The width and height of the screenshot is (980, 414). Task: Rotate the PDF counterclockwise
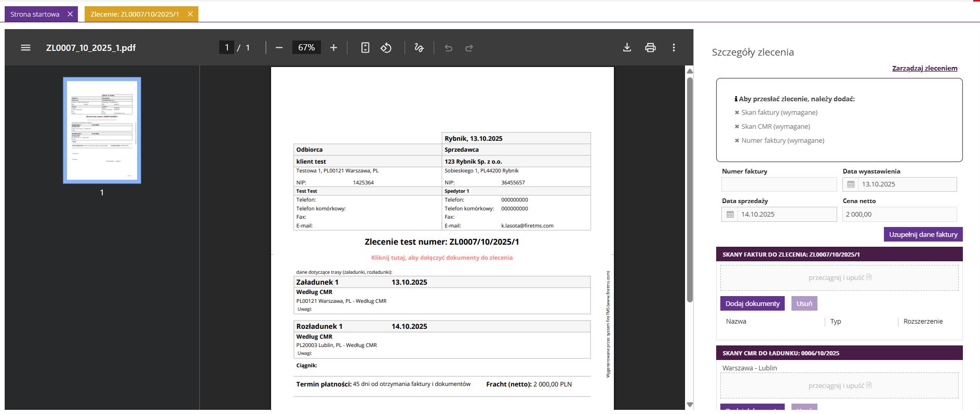pyautogui.click(x=386, y=48)
